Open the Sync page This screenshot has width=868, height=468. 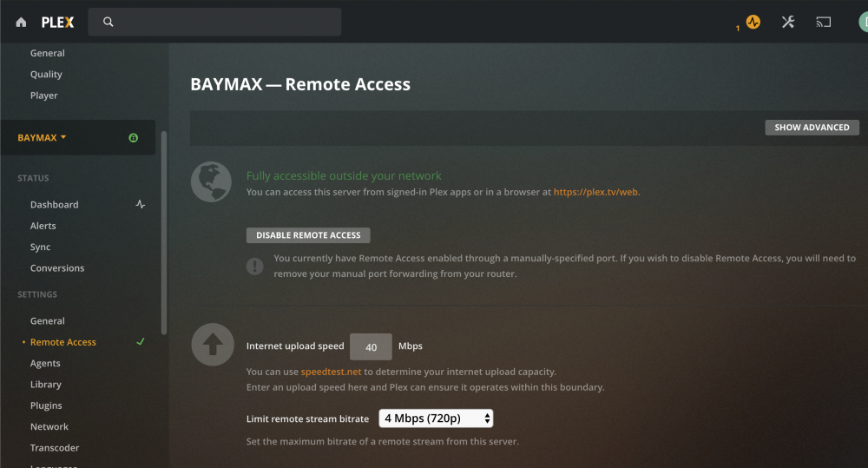point(41,247)
